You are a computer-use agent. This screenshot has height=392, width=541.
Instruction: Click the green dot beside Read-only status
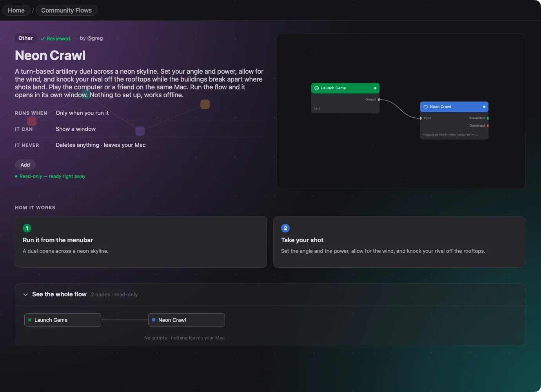[x=16, y=176]
